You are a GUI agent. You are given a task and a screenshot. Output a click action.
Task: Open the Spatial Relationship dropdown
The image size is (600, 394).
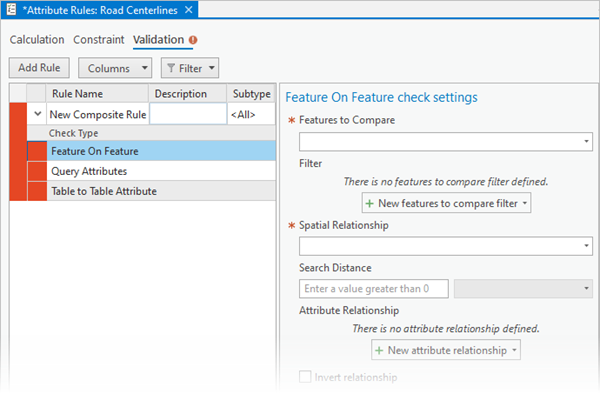[x=446, y=246]
